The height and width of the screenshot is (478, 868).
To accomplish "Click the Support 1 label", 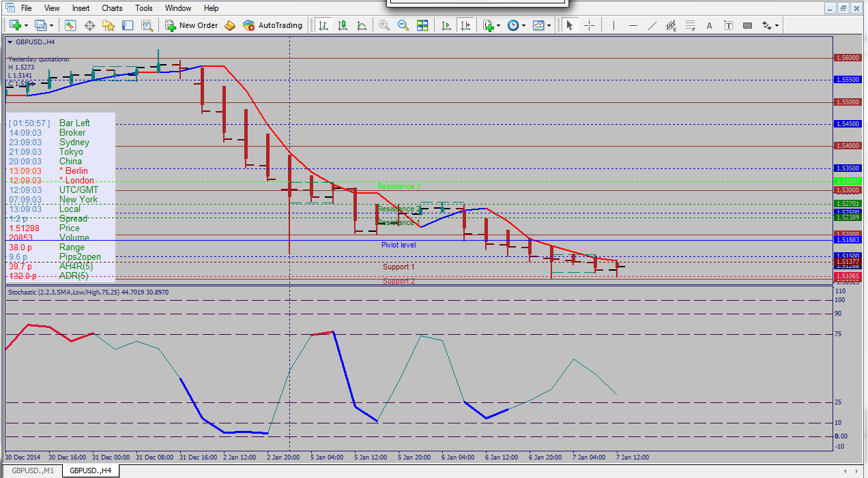I will click(x=399, y=267).
